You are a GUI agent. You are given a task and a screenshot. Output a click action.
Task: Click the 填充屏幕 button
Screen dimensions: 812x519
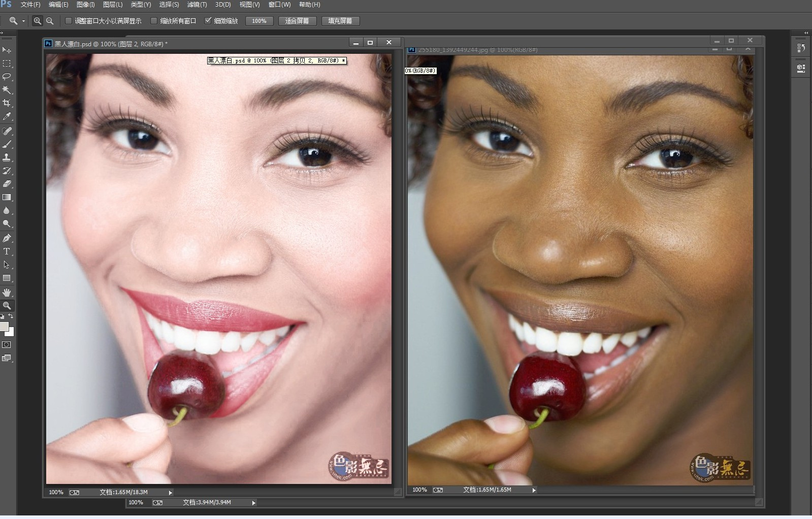[x=340, y=21]
